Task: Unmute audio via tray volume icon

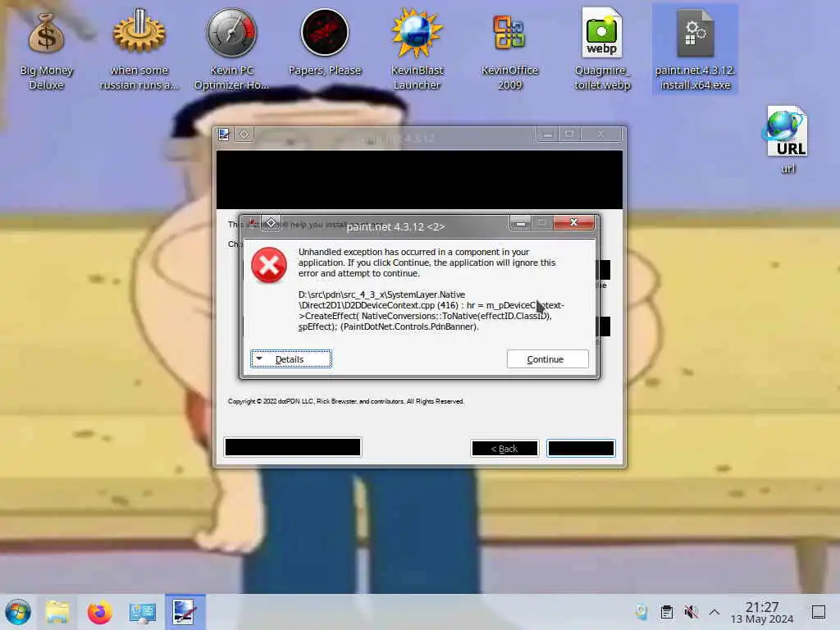Action: 691,612
